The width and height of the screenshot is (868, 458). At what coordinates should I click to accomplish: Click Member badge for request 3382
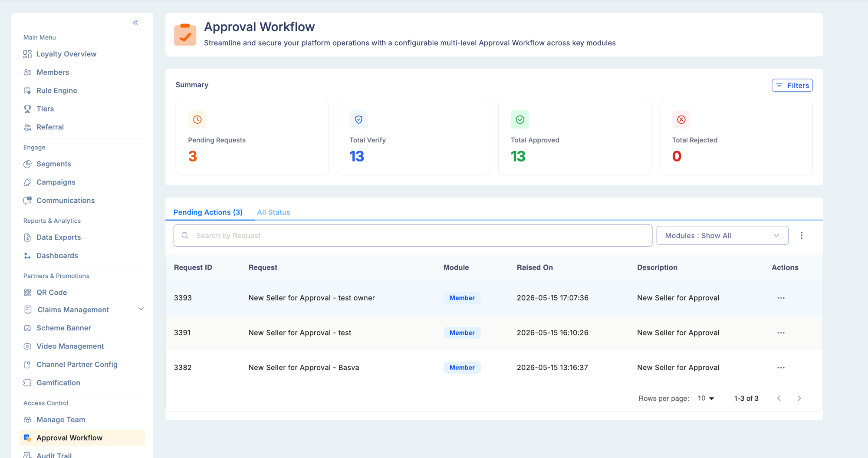tap(462, 367)
